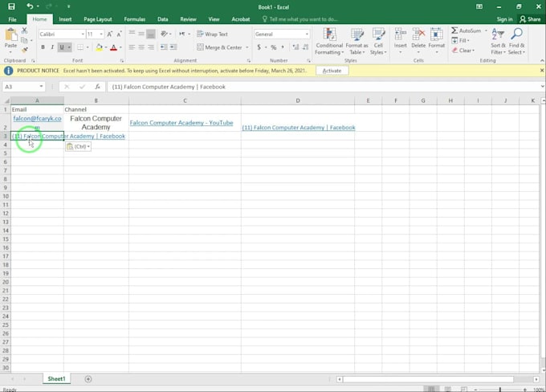Open Sort & Filter
Viewport: 546px width, 392px height.
click(x=498, y=42)
